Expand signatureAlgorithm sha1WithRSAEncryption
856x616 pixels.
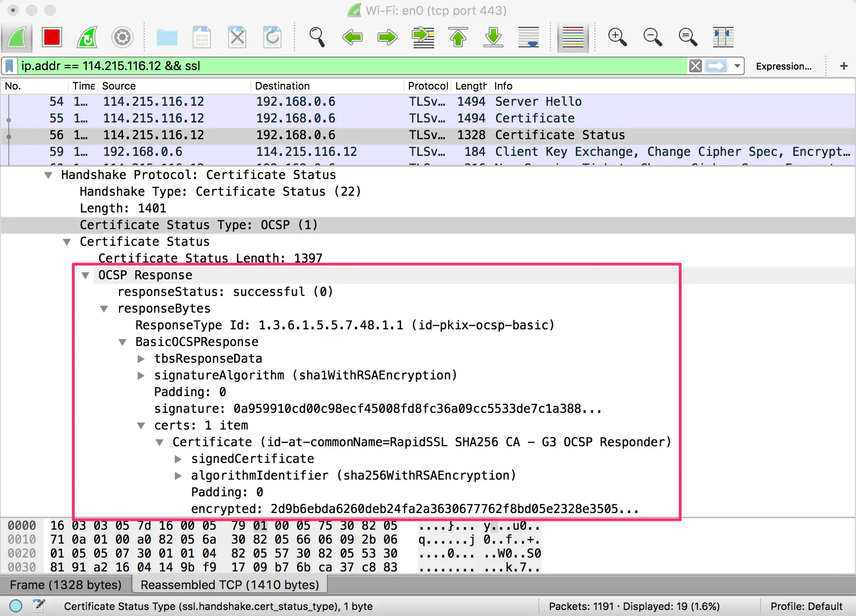tap(141, 375)
